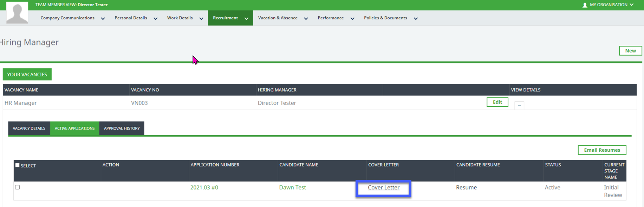Click the My Organisation user icon
The image size is (644, 207).
coord(585,5)
